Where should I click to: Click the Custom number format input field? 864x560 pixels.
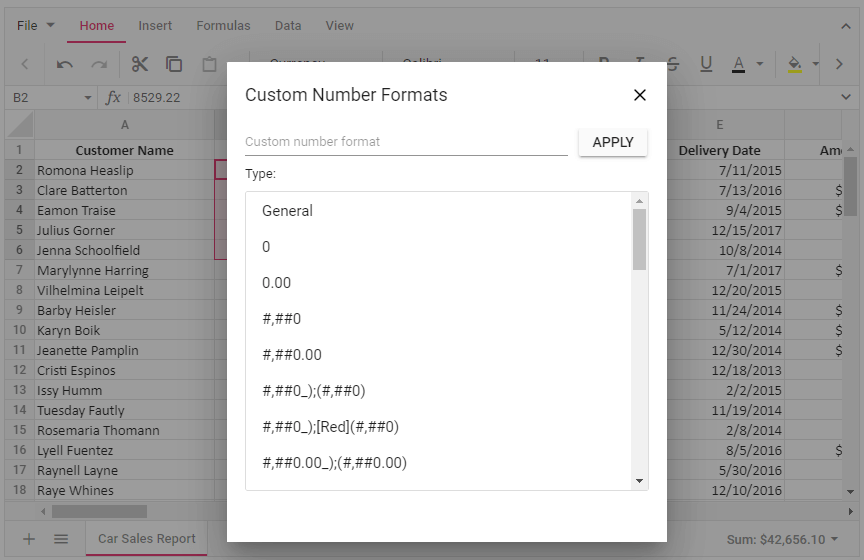point(406,142)
